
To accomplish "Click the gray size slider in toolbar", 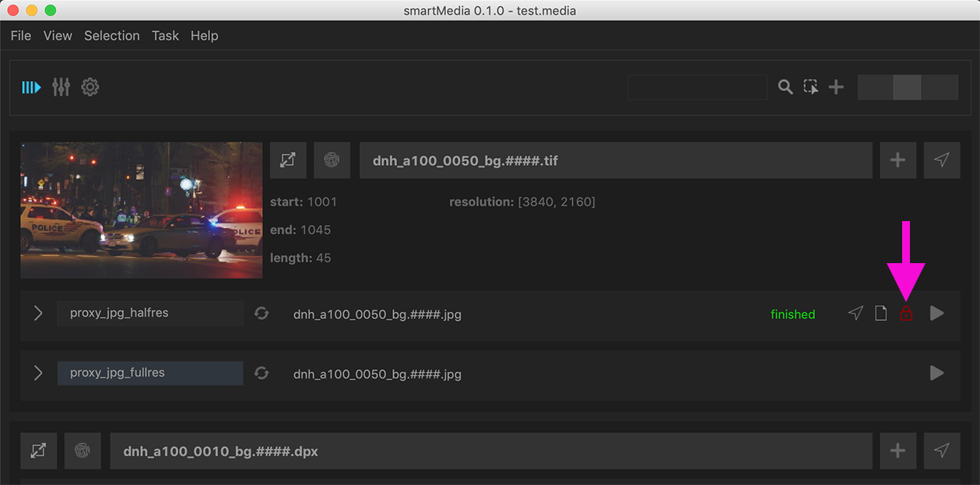I will (907, 87).
